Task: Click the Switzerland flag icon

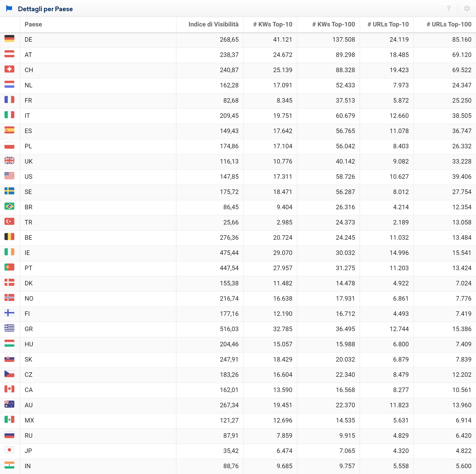Action: (9, 69)
